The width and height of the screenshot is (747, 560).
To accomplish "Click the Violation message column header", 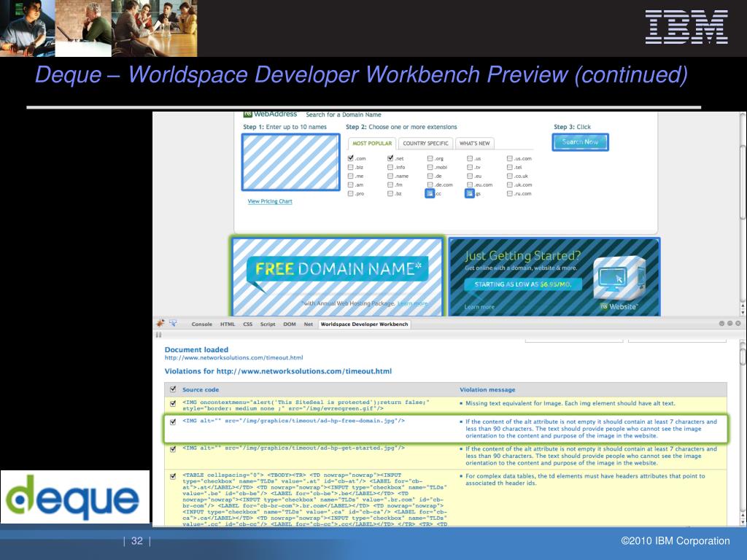I will pos(487,389).
